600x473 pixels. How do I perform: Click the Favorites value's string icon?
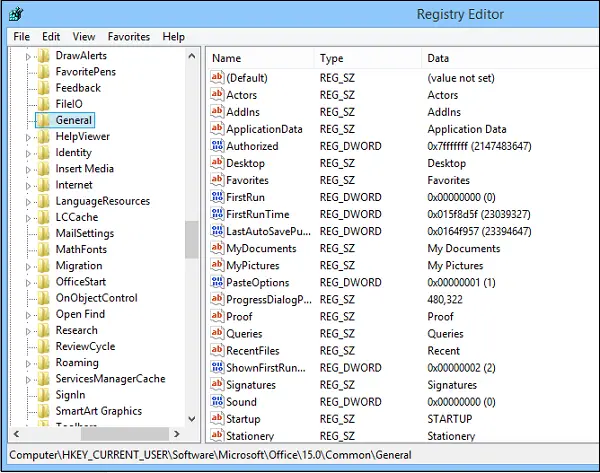pos(217,180)
